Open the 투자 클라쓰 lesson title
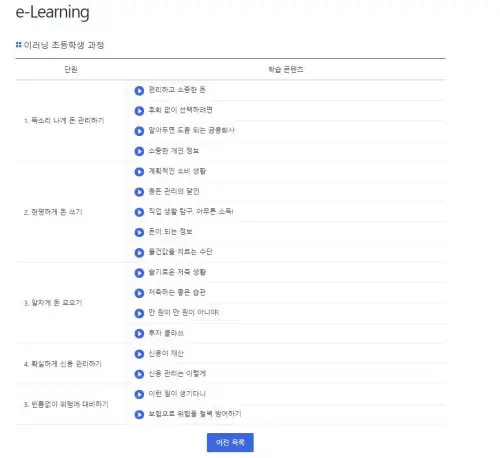500x458 pixels. [166, 333]
